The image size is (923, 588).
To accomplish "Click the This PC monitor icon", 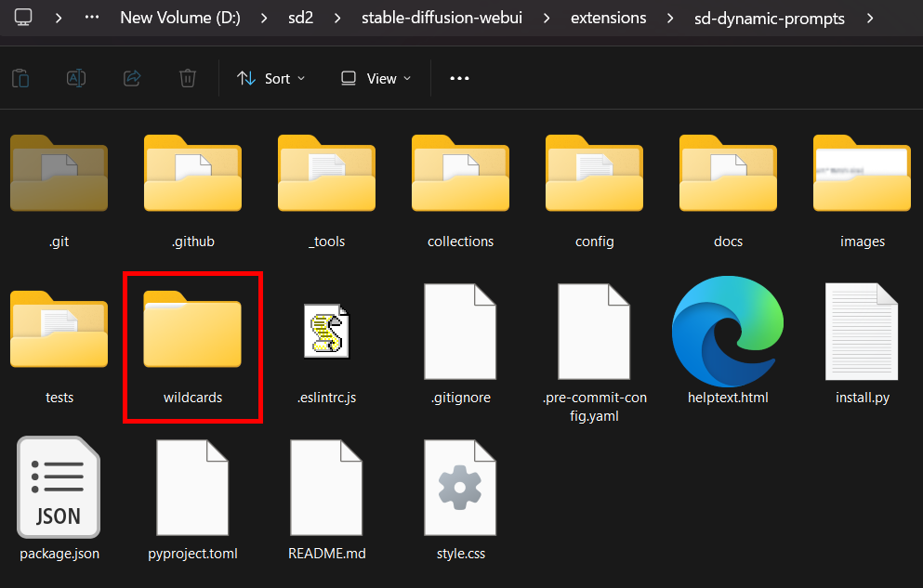I will [x=23, y=18].
